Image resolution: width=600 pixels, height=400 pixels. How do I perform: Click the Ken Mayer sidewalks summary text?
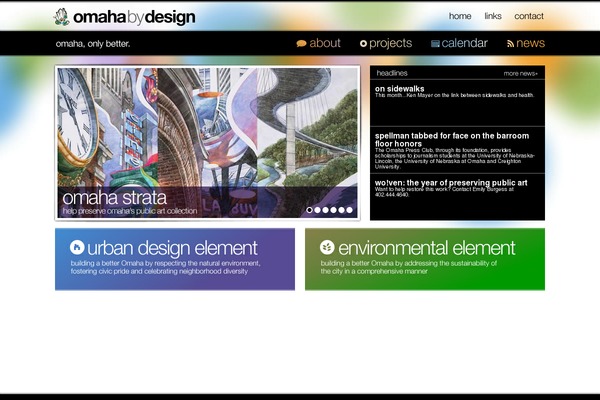(x=454, y=95)
